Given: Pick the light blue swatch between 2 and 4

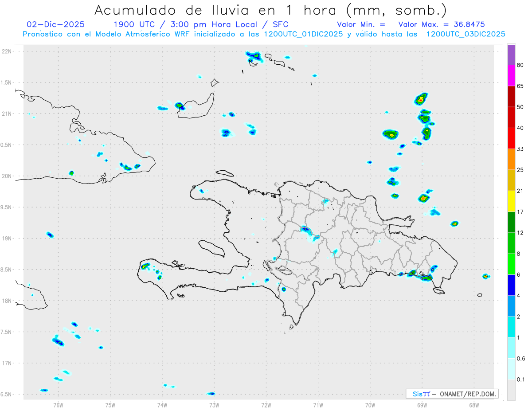Looking at the screenshot, I should (x=511, y=306).
